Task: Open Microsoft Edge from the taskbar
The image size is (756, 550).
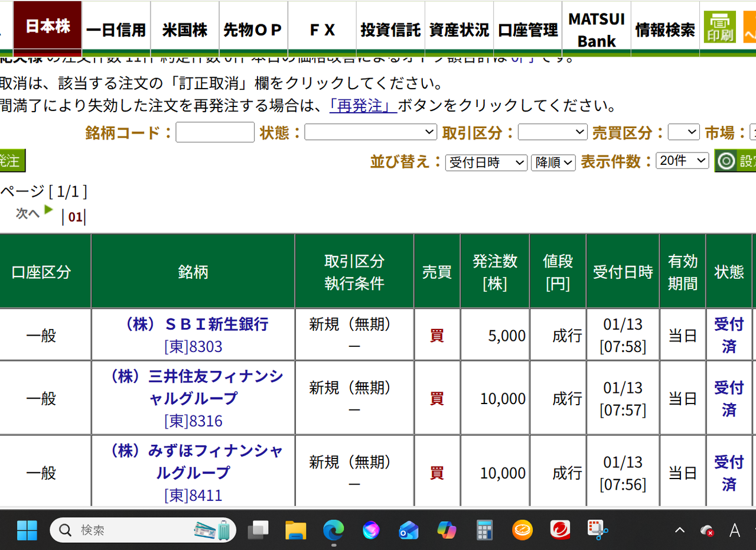Action: point(333,530)
